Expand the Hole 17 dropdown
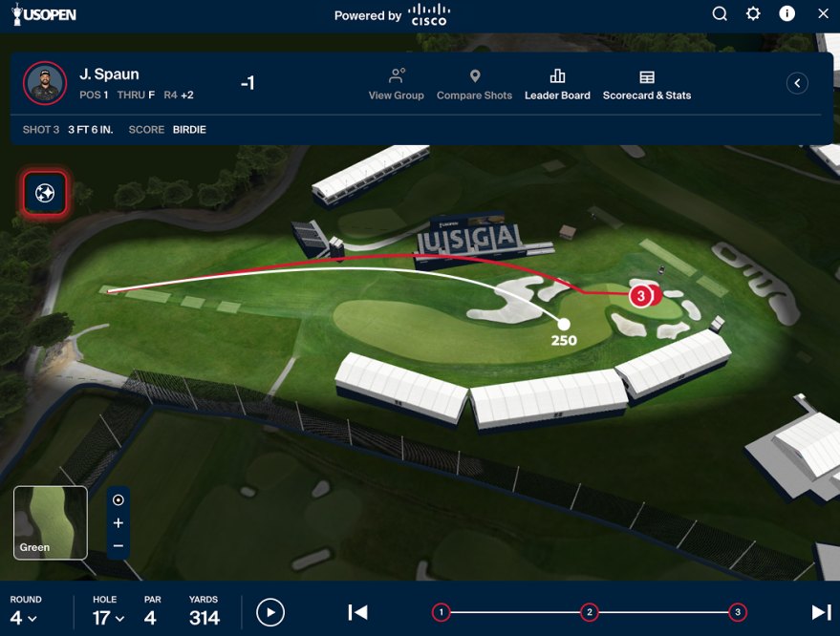The width and height of the screenshot is (840, 636). [x=108, y=618]
